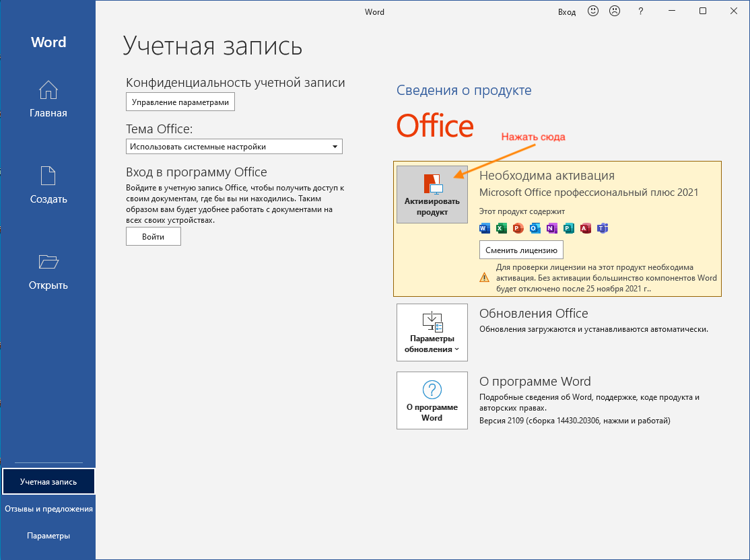Screen dimensions: 750x560
Task: Select Учетная запись sidebar item
Action: point(48,481)
